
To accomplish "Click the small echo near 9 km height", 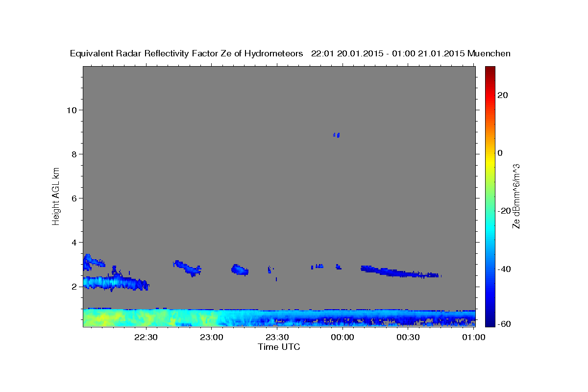I will 337,135.
